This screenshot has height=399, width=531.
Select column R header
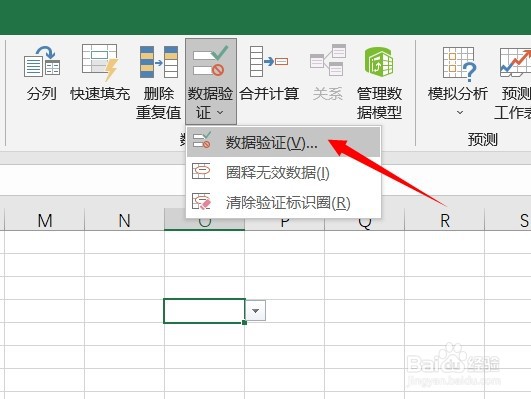pos(445,220)
